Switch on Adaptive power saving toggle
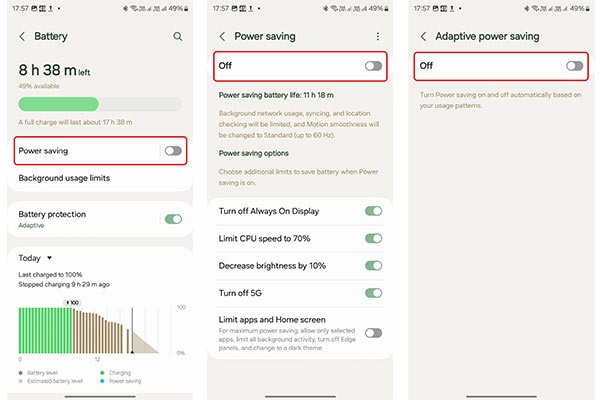The height and width of the screenshot is (400, 600). (x=573, y=65)
